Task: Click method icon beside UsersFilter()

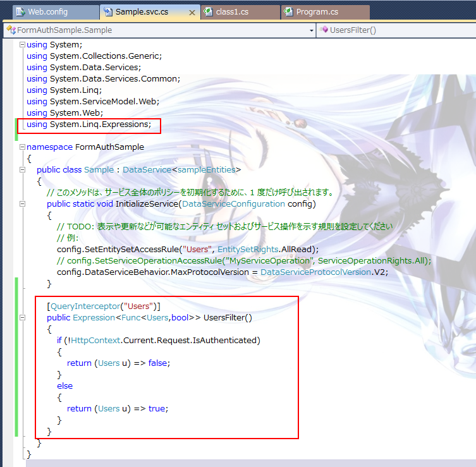Action: (324, 30)
